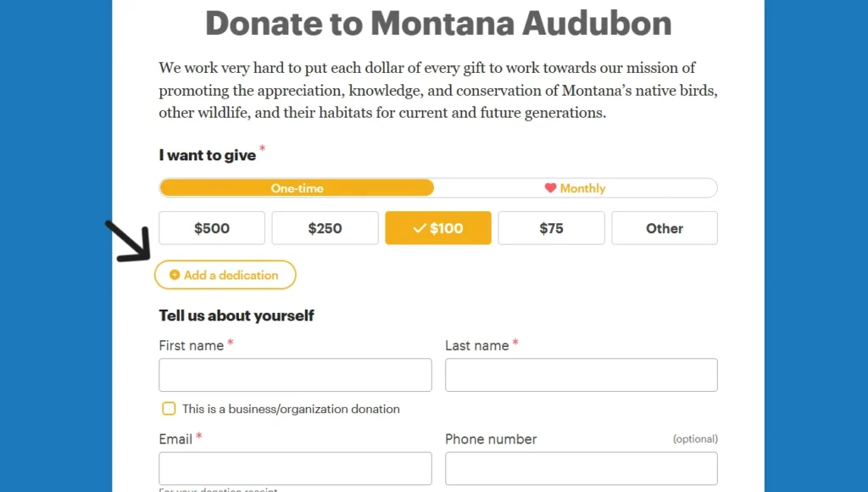
Task: Expand the Add a dedication option
Action: click(x=225, y=275)
